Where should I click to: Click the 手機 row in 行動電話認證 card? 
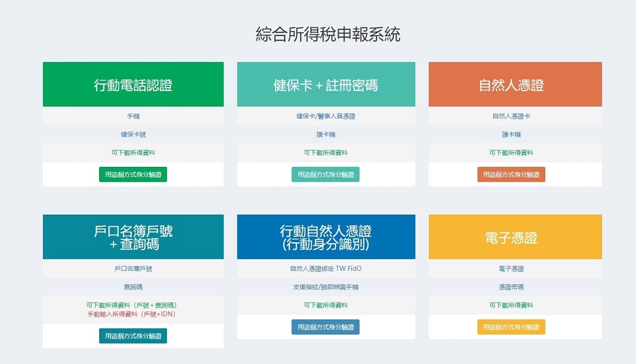pyautogui.click(x=133, y=116)
